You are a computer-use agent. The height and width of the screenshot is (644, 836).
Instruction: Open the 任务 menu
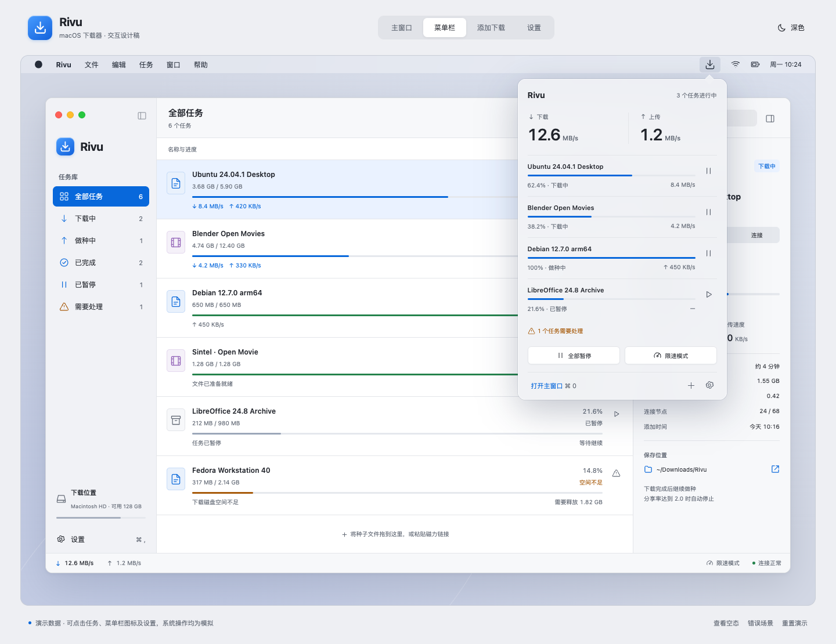point(146,65)
